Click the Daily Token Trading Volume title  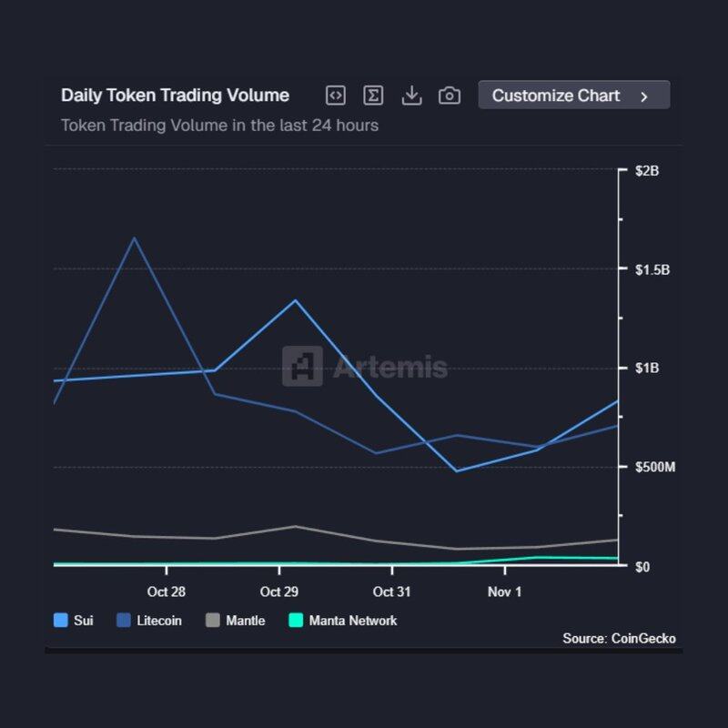(175, 96)
